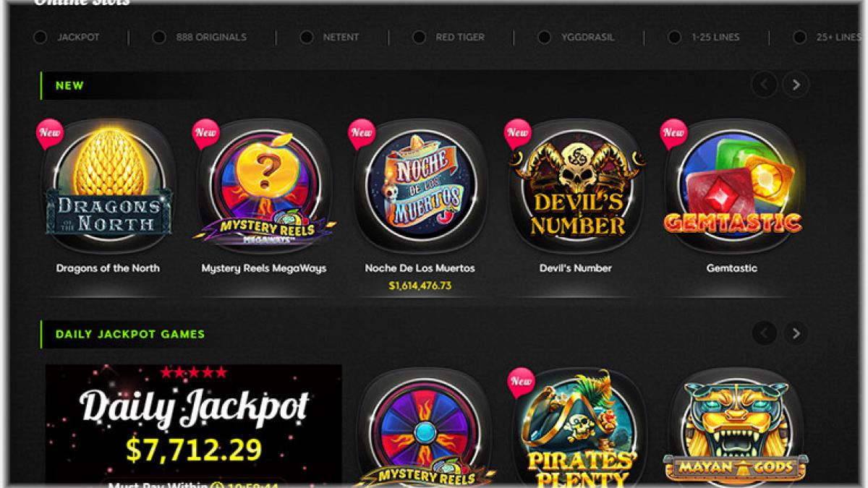This screenshot has width=868, height=488.
Task: Click the Noche De Los Muertos title link
Action: pos(420,268)
